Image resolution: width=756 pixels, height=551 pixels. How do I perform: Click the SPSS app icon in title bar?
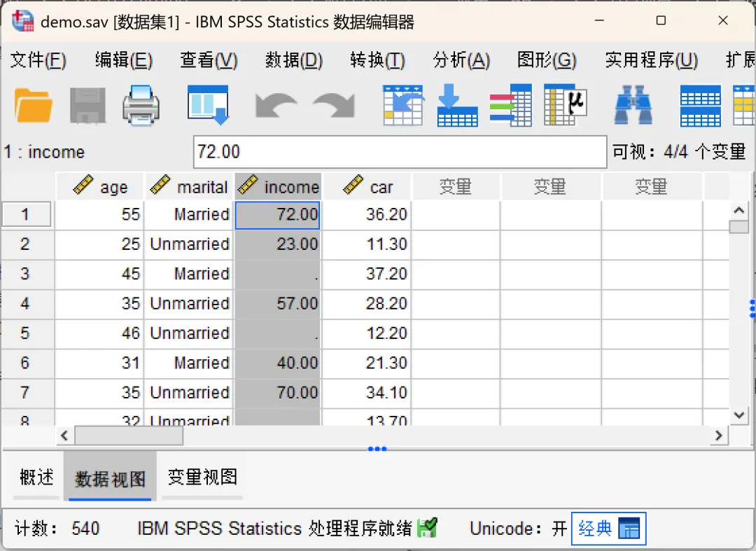tap(22, 21)
